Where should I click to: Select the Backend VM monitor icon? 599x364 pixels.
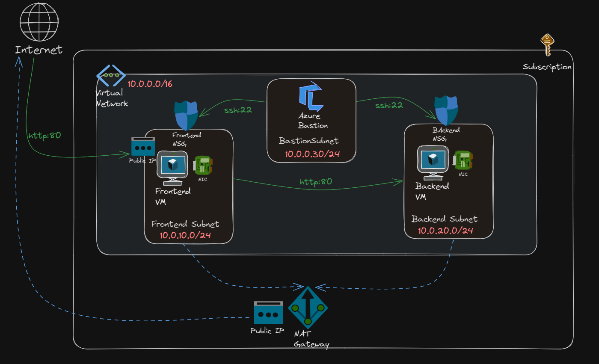[433, 163]
